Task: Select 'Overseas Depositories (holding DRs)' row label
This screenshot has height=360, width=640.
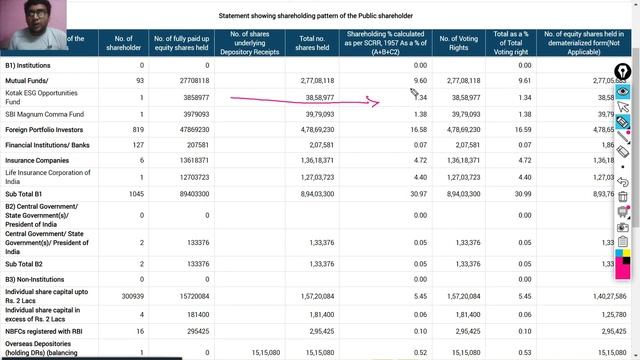Action: [41, 348]
